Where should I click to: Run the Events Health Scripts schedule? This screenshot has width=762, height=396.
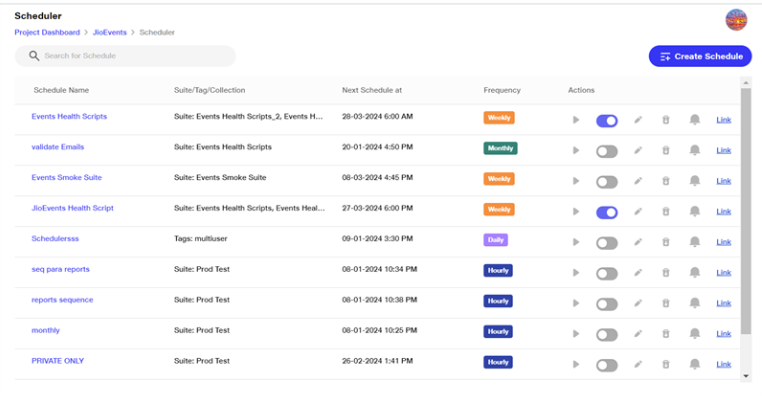click(576, 120)
